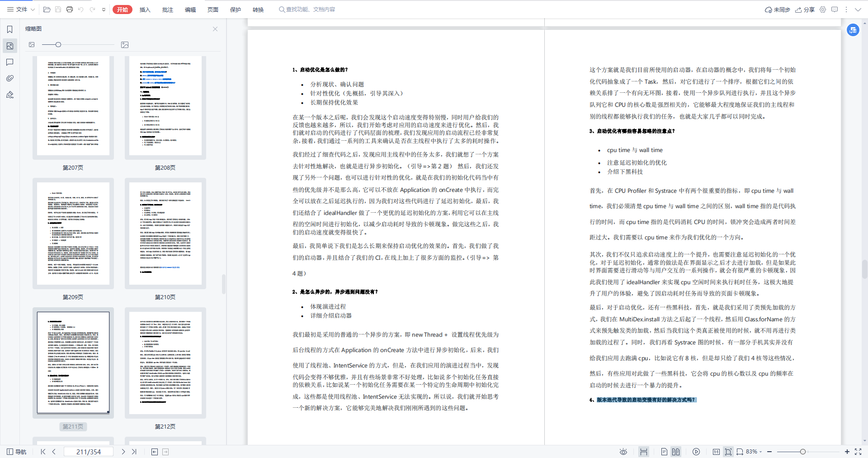Click the larger thumbnail size icon
Viewport: 868px width, 458px height.
click(x=125, y=45)
